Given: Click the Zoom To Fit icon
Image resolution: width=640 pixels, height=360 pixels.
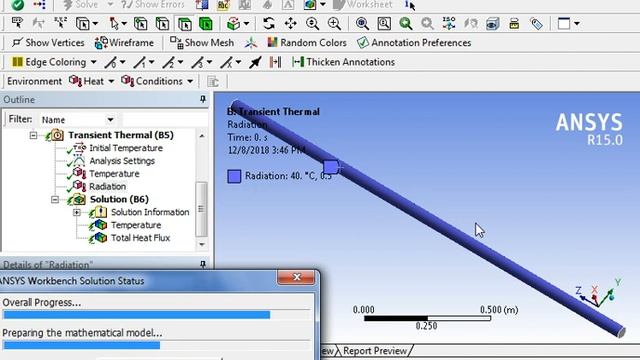Looking at the screenshot, I should click(x=362, y=23).
